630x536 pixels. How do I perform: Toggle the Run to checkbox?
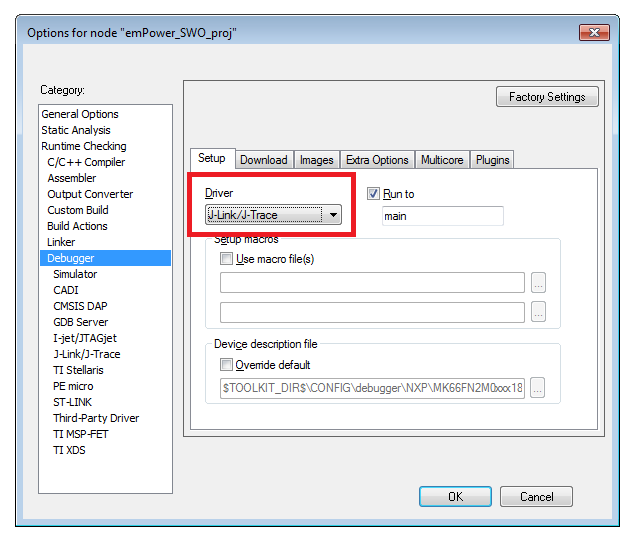pyautogui.click(x=374, y=194)
